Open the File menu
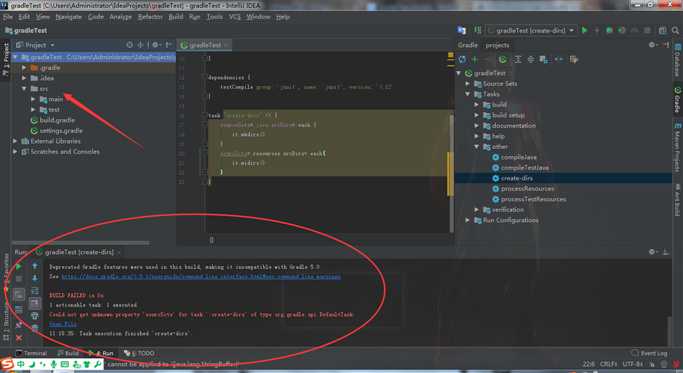Viewport: 683px width, 373px height. click(x=7, y=17)
